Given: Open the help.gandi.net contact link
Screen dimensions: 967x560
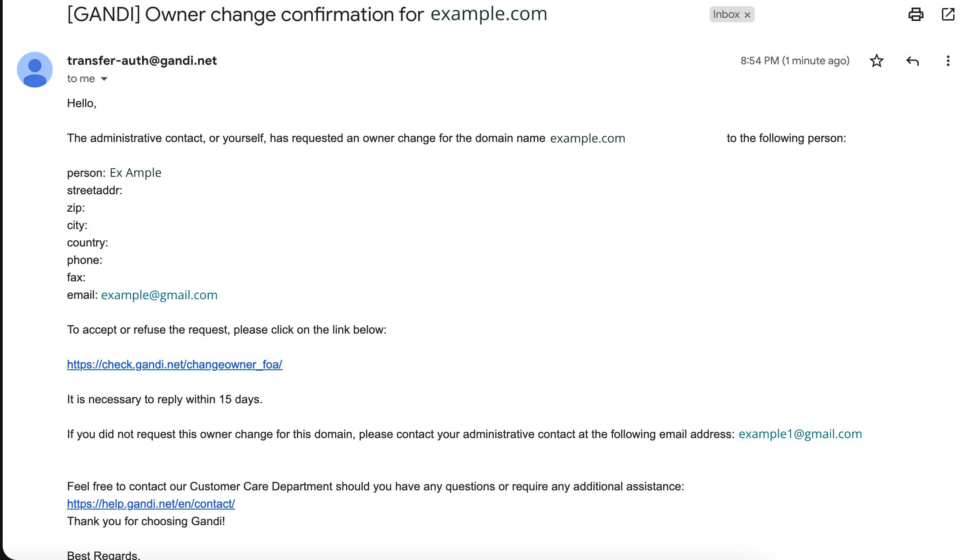Looking at the screenshot, I should click(151, 504).
